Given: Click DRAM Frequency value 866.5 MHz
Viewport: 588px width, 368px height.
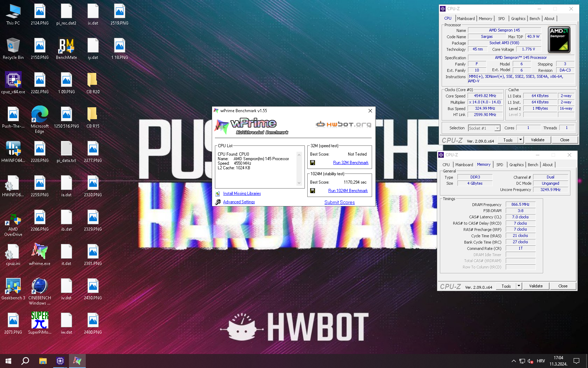Looking at the screenshot, I should 520,204.
